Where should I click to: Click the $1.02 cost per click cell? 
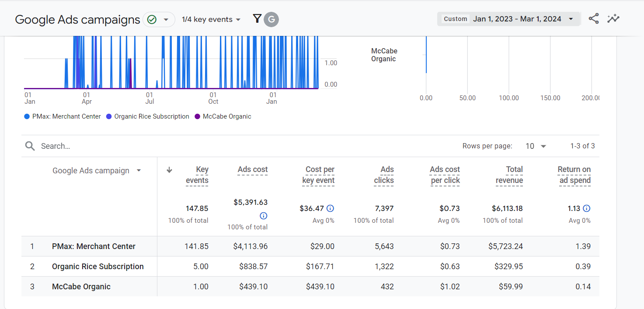[x=450, y=287]
